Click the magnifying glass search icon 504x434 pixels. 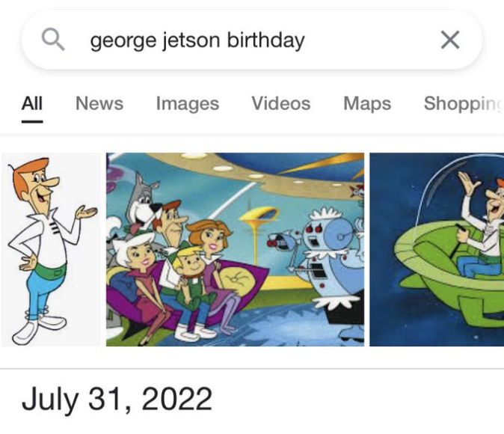pos(53,38)
